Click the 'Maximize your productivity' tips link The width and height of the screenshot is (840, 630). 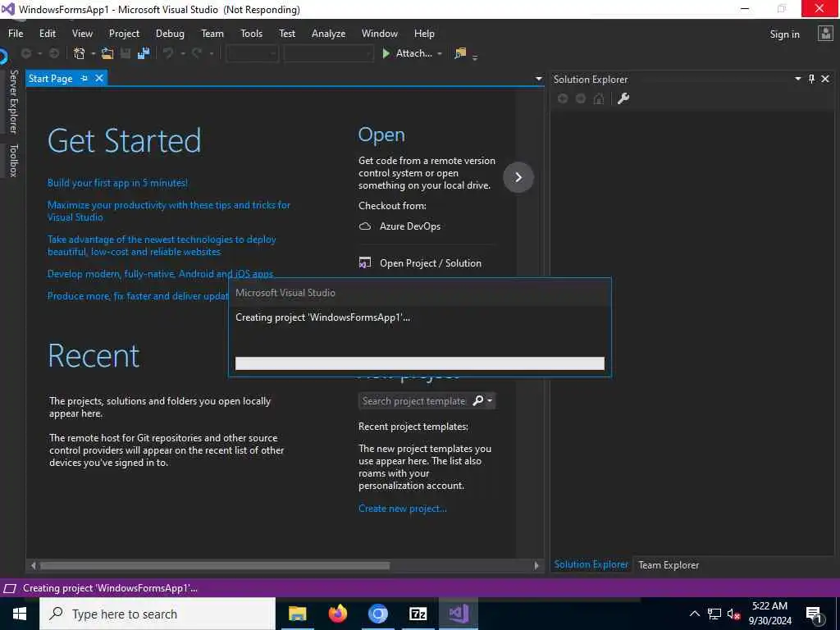[x=169, y=211]
